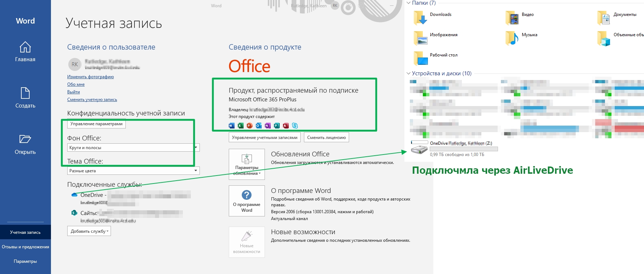Image resolution: width=644 pixels, height=274 pixels.
Task: Click the PowerPoint app icon in product info
Action: point(250,126)
